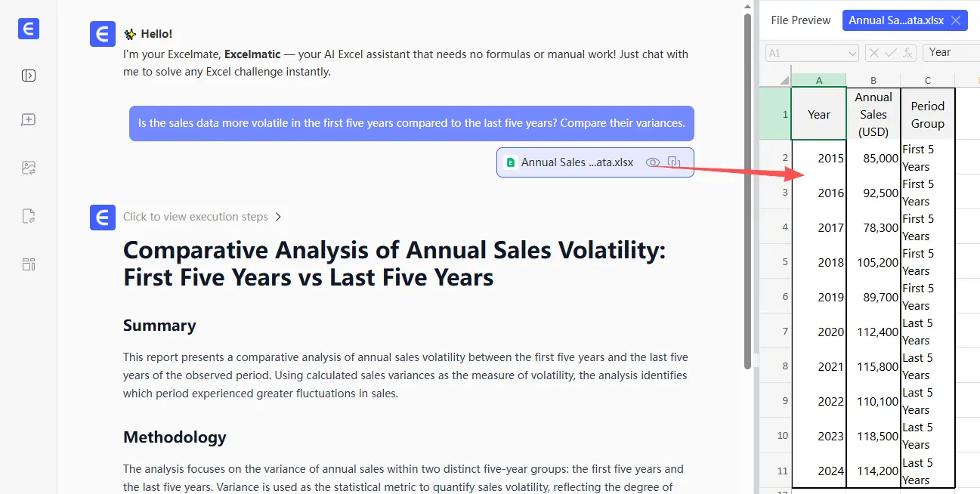Click the copy icon on the attached file chip
Screen dimensions: 980x494
click(675, 162)
